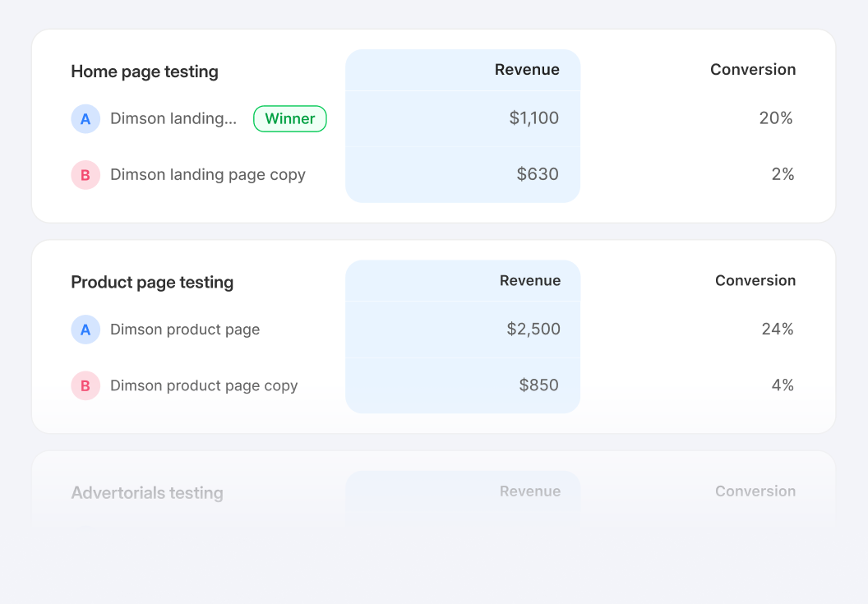Click Revenue header in Product page testing
The height and width of the screenshot is (604, 868).
click(530, 281)
